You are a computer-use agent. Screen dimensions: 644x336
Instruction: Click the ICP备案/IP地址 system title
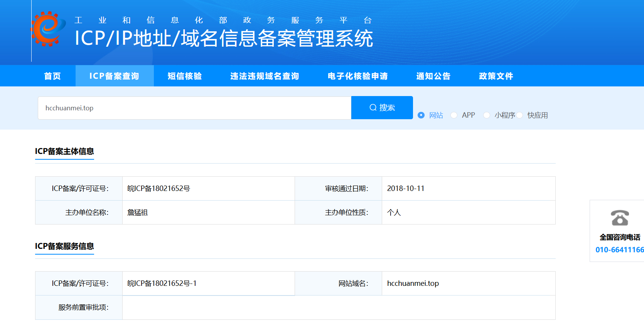pos(224,38)
